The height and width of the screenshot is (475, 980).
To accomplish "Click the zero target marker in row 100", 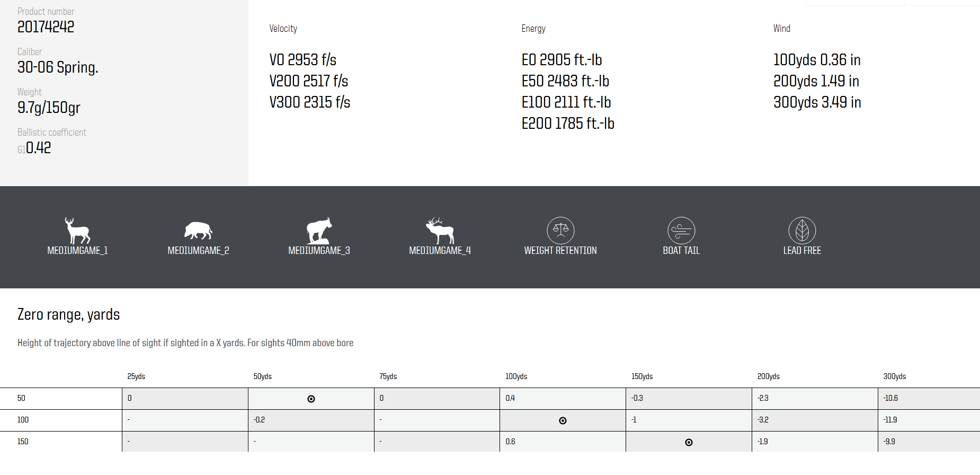I will pyautogui.click(x=563, y=421).
